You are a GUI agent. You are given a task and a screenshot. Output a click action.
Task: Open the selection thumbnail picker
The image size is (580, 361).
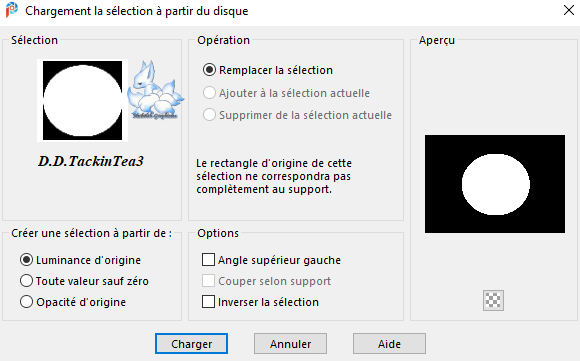(x=82, y=100)
